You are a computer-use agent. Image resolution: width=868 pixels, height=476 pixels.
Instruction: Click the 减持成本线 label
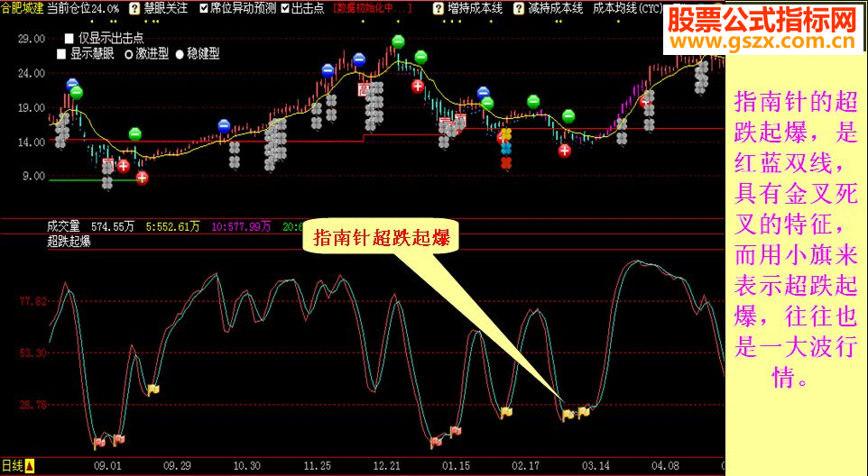pos(555,8)
